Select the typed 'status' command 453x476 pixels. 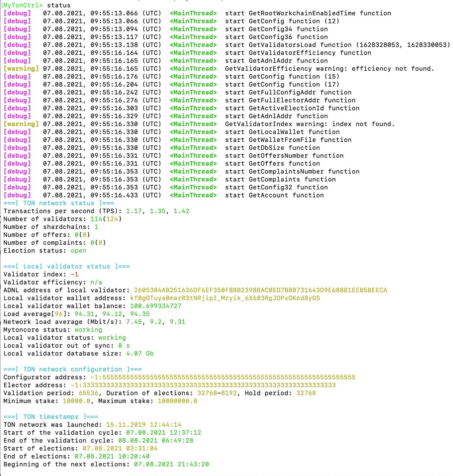pyautogui.click(x=59, y=5)
